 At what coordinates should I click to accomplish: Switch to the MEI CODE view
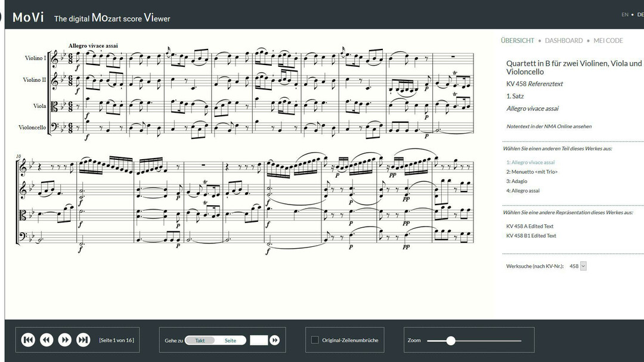(608, 41)
